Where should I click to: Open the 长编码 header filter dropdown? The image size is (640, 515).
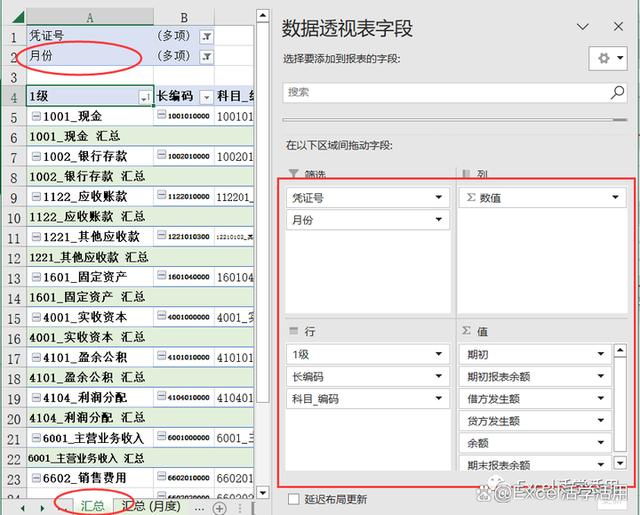[x=207, y=97]
